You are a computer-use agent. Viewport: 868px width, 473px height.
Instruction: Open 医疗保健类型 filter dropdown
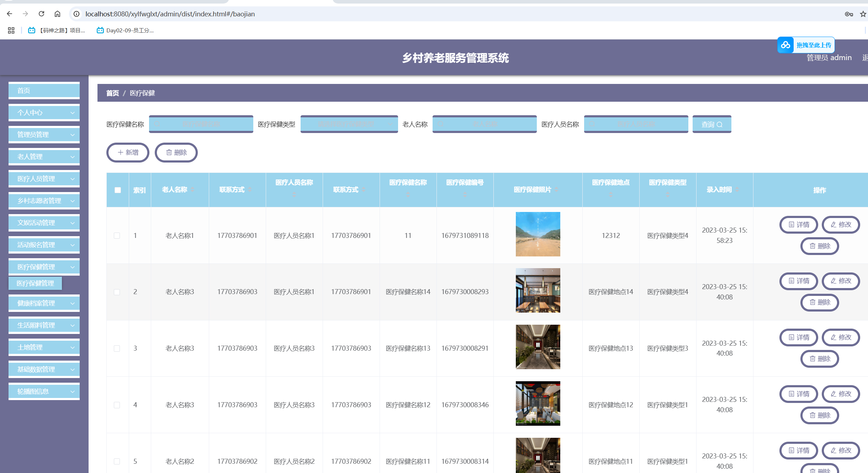pos(349,124)
